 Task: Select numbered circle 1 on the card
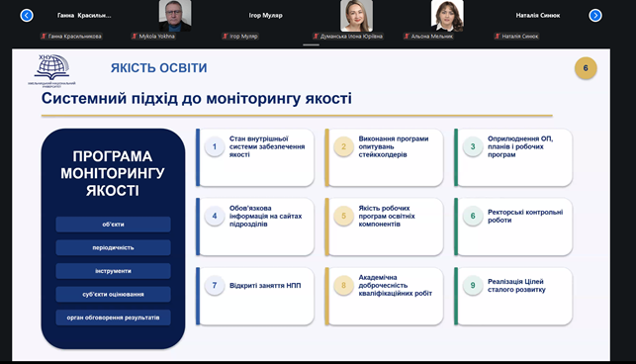[215, 146]
